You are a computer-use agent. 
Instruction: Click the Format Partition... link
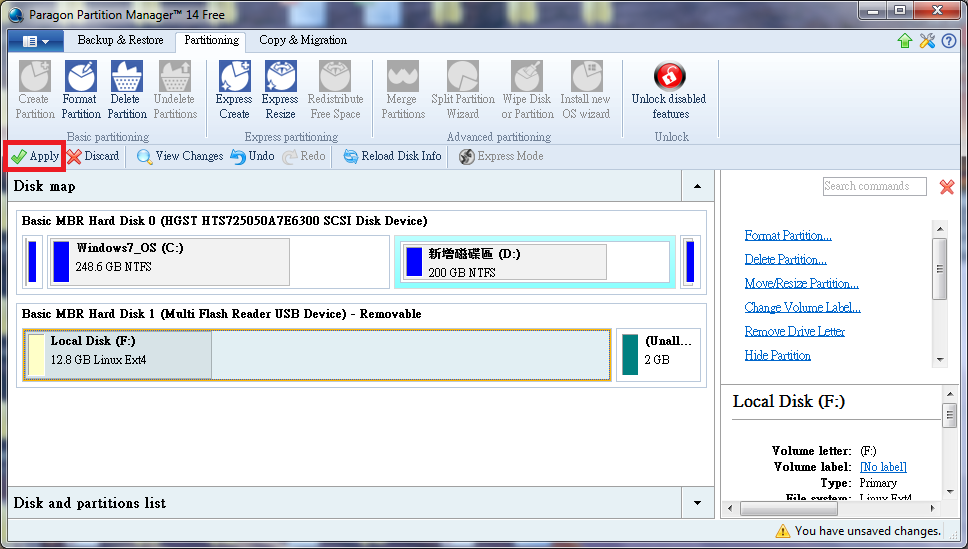788,235
